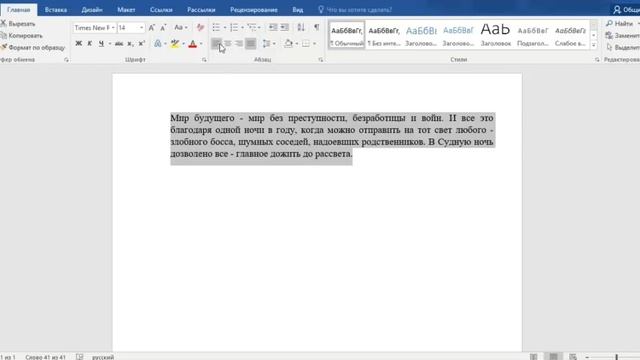Increase paragraph indent
The width and height of the screenshot is (640, 360).
(284, 27)
